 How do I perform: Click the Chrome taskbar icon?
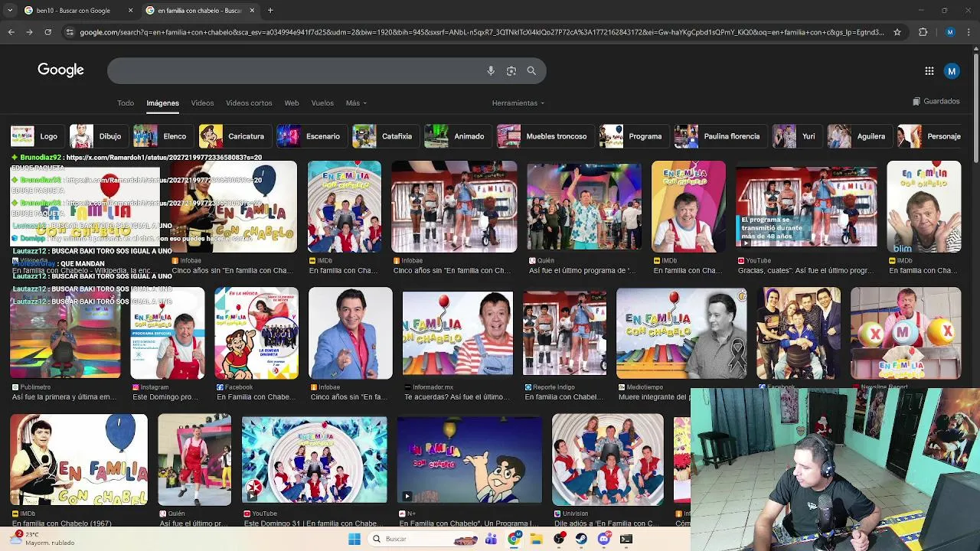tap(514, 539)
